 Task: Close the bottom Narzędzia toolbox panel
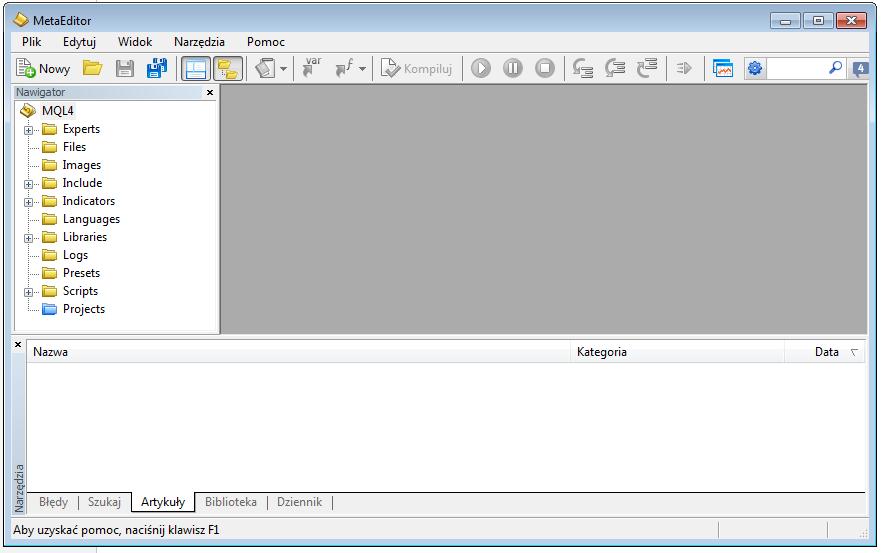coord(18,345)
